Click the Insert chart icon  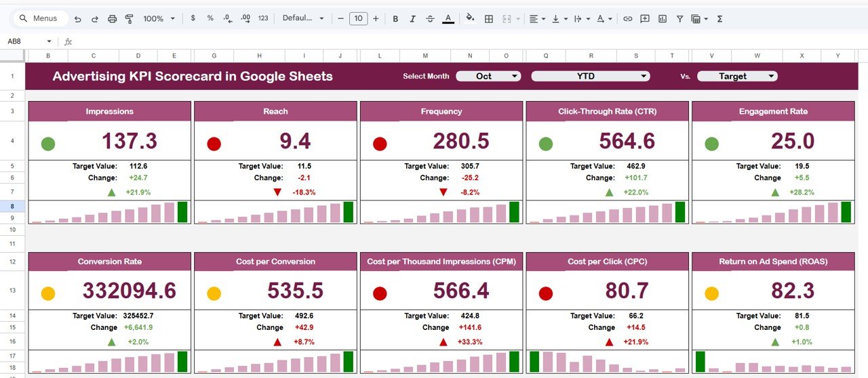(663, 19)
